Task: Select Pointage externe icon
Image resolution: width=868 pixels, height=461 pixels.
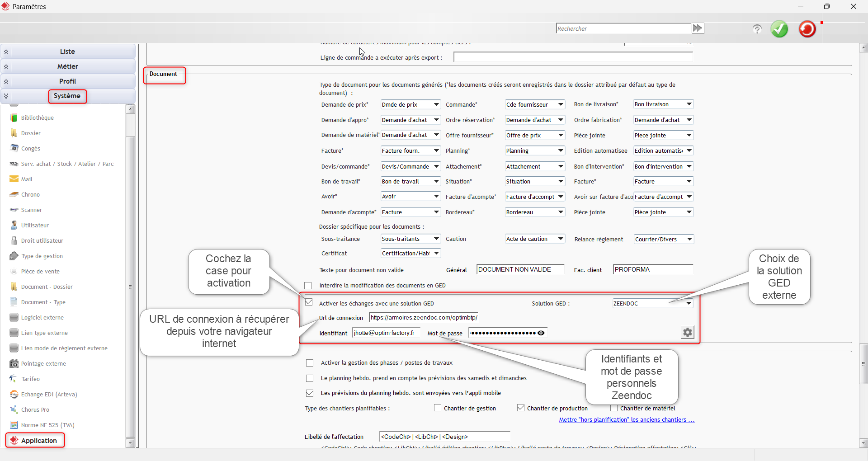Action: click(x=14, y=363)
